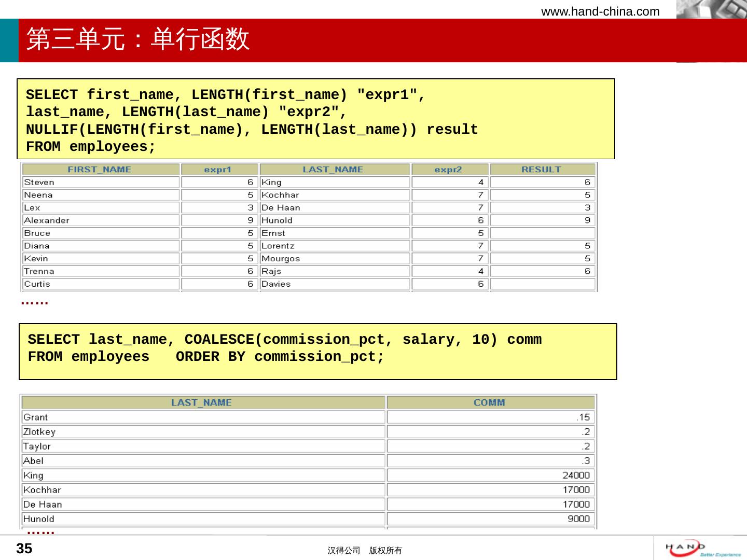Click the expr2 column header
Screen dimensions: 747x560
tap(448, 170)
